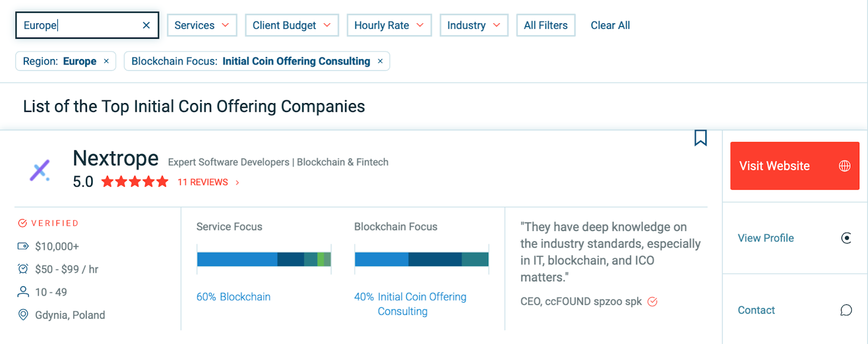868x344 pixels.
Task: Expand the Industry filter dropdown
Action: 474,26
